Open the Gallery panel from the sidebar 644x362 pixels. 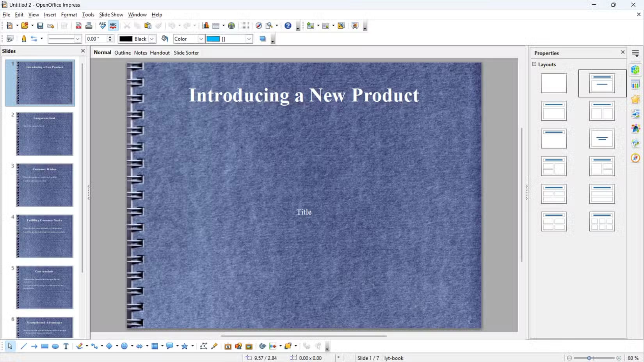635,143
